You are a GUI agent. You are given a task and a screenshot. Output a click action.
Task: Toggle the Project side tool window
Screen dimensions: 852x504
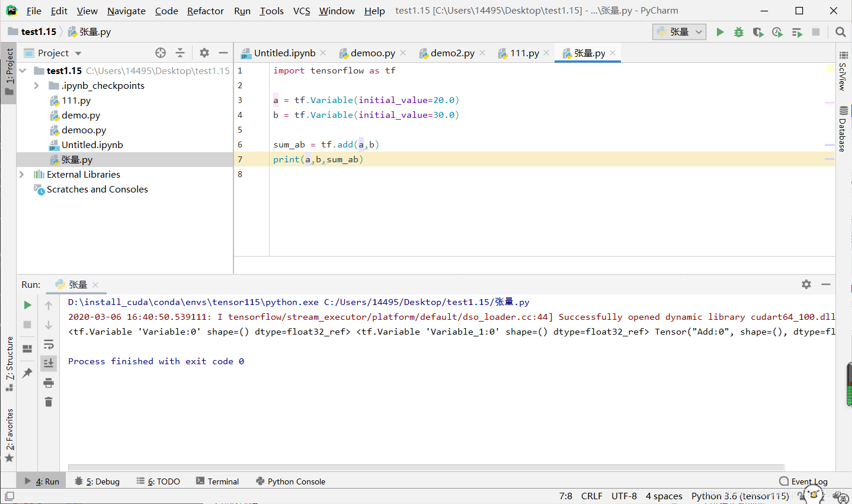pyautogui.click(x=9, y=72)
